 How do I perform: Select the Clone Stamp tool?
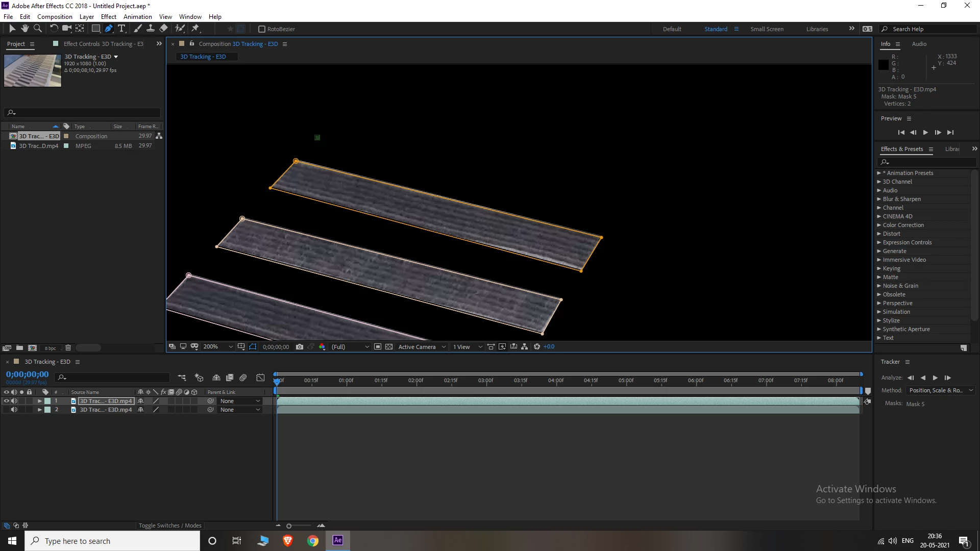coord(151,29)
